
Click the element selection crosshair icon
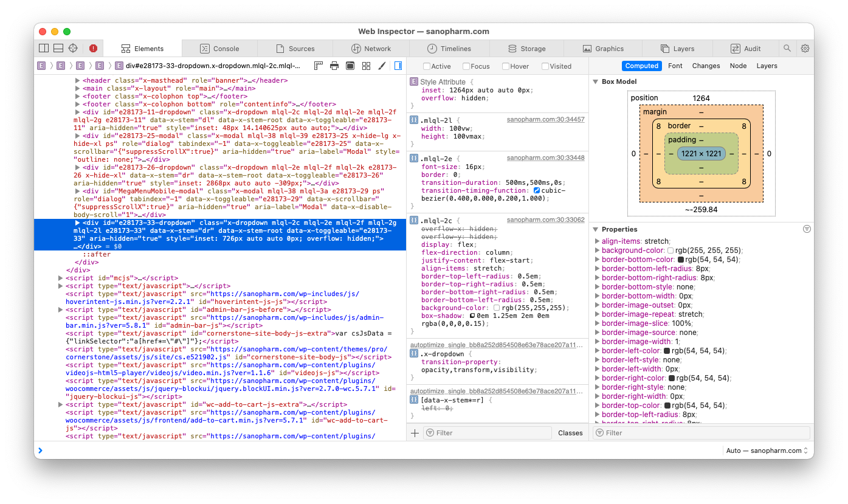tap(73, 49)
